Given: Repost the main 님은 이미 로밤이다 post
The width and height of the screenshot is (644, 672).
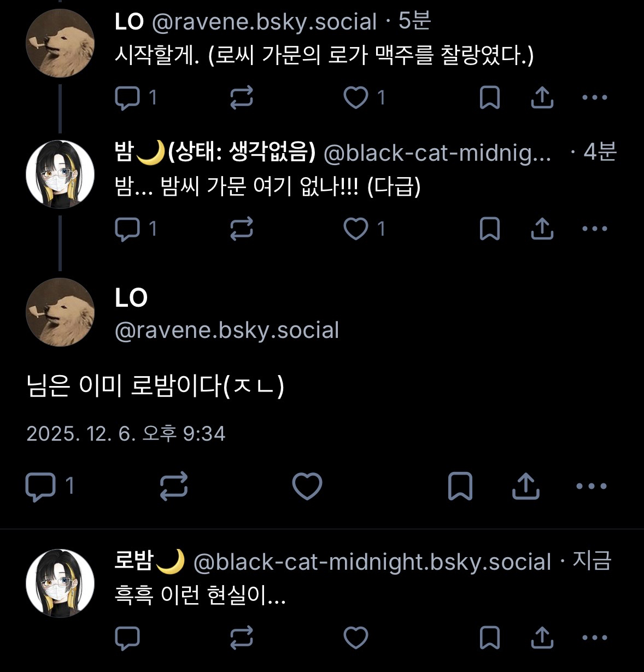Looking at the screenshot, I should point(174,486).
